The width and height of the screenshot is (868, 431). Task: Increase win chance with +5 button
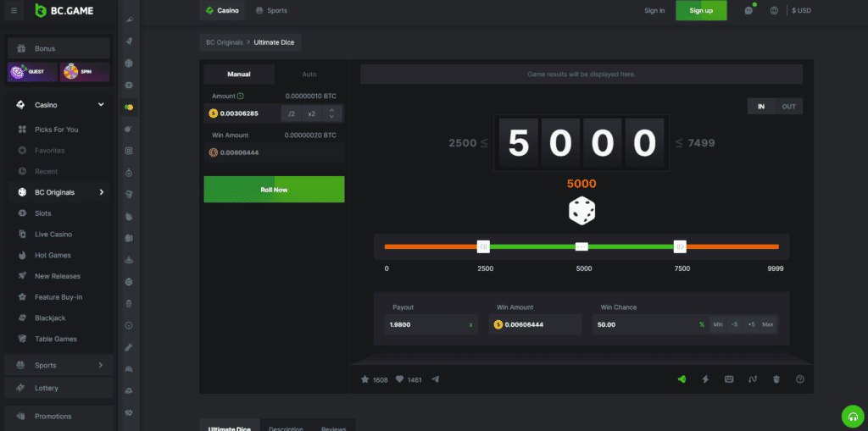[751, 324]
